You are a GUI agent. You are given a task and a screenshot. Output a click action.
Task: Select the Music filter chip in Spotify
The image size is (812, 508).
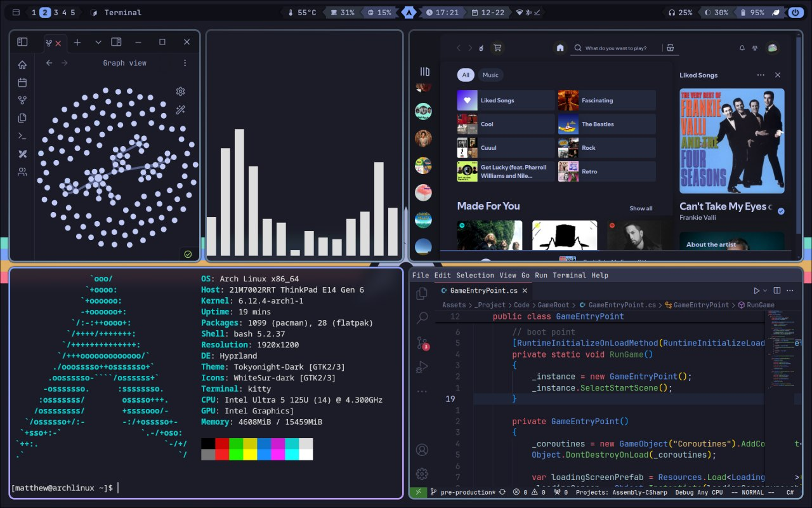(x=490, y=75)
